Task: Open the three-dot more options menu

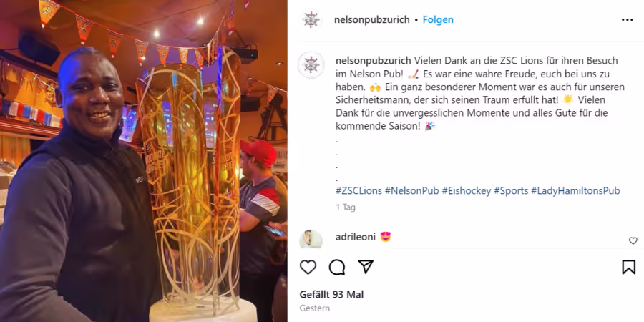Action: (x=627, y=20)
